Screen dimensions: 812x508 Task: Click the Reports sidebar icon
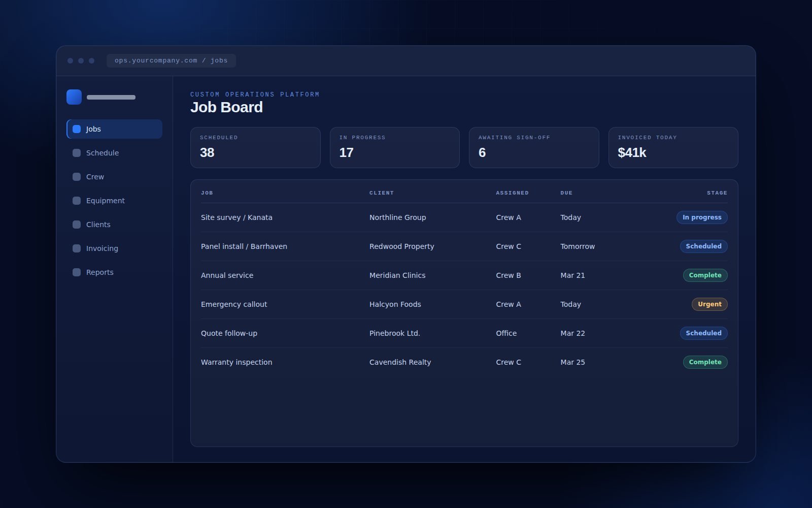pos(77,272)
